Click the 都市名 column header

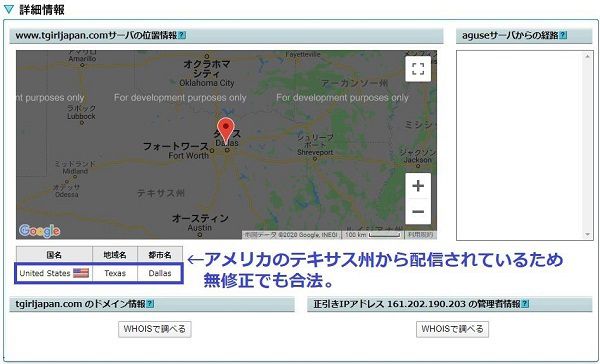160,255
